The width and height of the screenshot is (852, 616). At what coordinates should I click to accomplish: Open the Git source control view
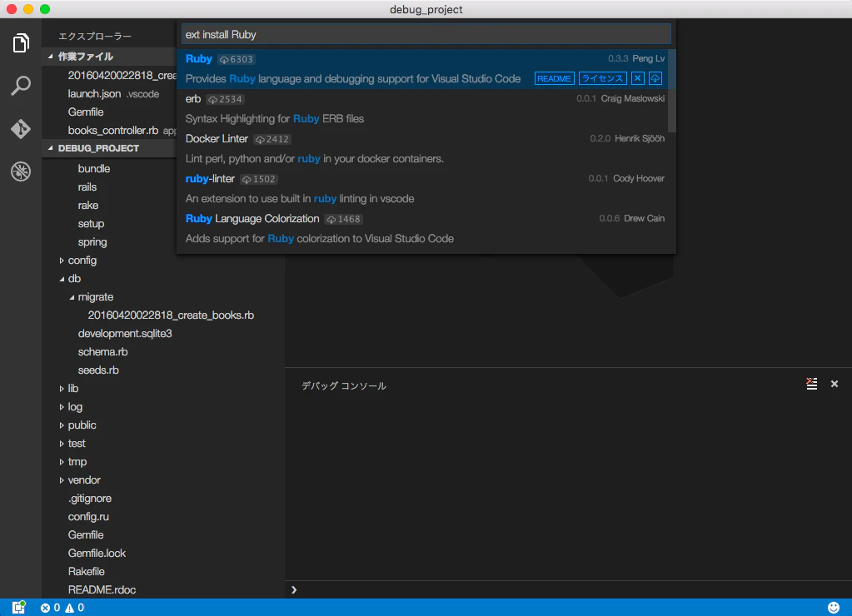(x=21, y=129)
